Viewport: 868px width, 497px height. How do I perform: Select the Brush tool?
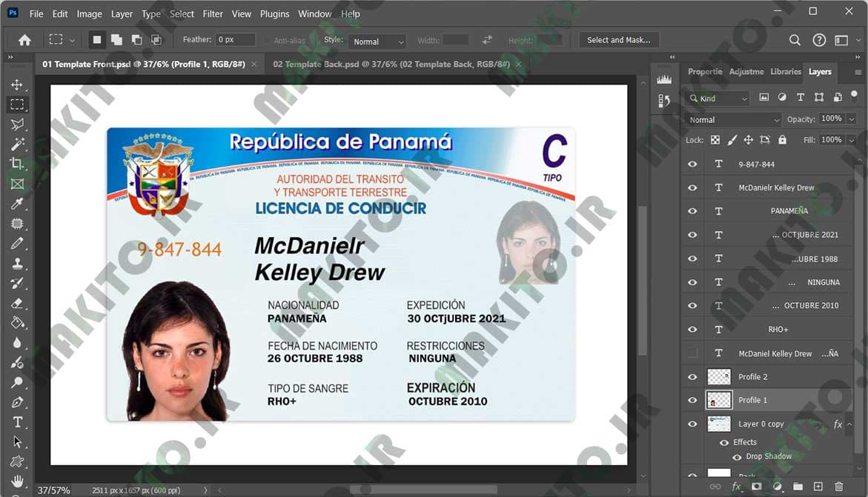click(17, 244)
